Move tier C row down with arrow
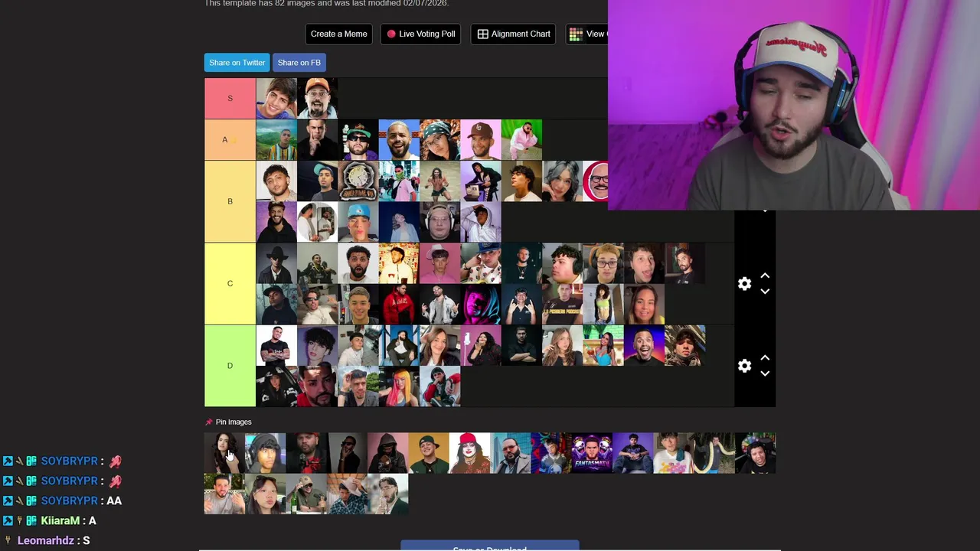 (765, 292)
